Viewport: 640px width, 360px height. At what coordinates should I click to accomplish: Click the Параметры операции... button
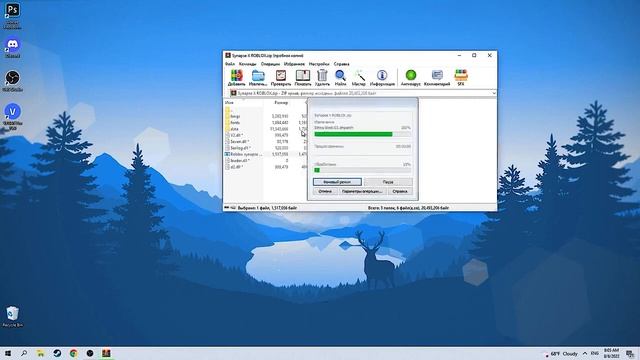tap(362, 191)
